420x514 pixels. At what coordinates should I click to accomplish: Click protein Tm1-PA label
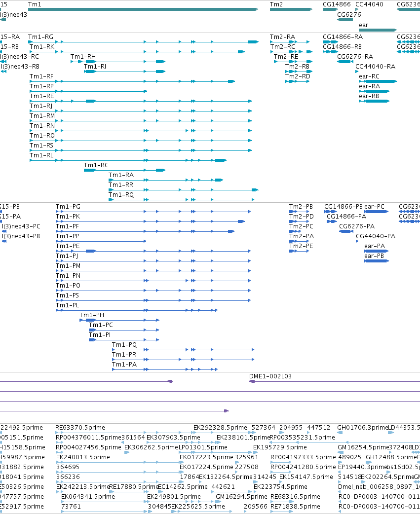click(124, 364)
